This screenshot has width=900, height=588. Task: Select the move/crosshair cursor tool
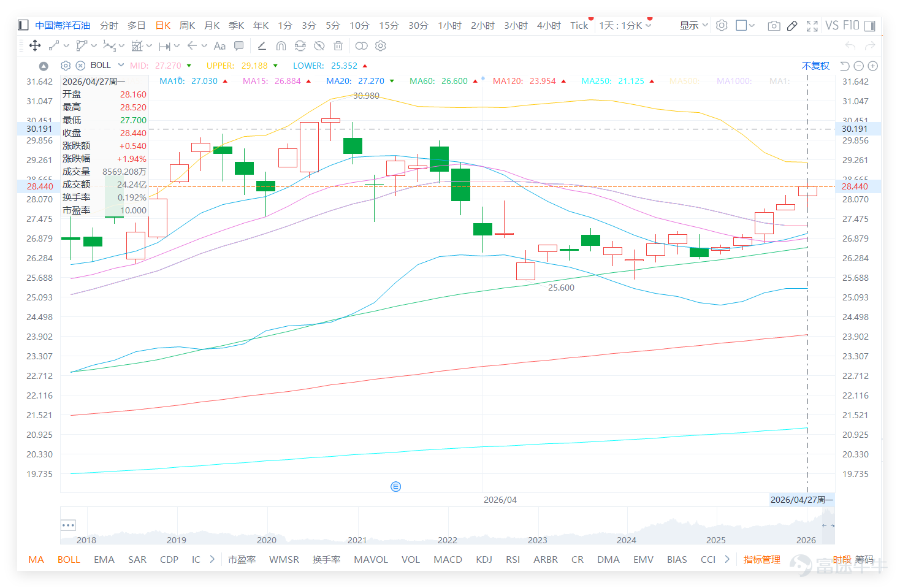35,45
